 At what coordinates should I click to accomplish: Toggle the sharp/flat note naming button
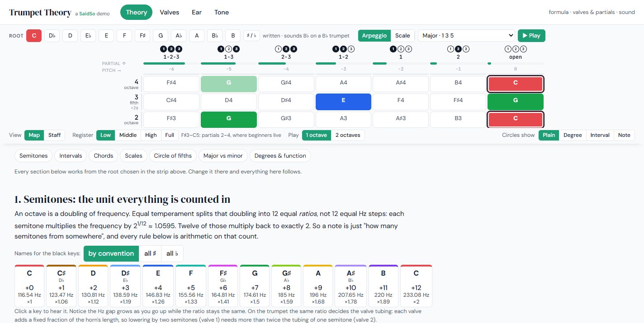click(x=251, y=36)
